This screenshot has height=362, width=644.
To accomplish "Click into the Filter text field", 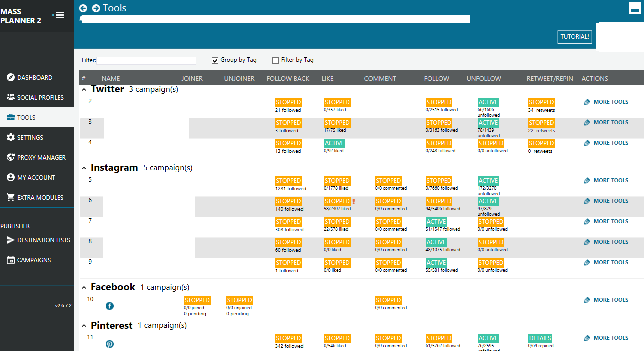I will tap(147, 60).
